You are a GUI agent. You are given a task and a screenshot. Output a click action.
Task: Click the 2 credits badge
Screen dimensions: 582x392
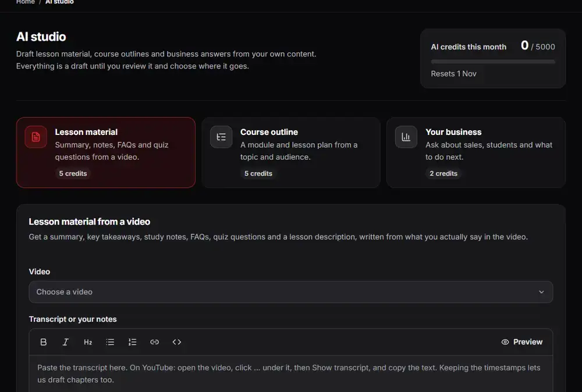pos(443,173)
